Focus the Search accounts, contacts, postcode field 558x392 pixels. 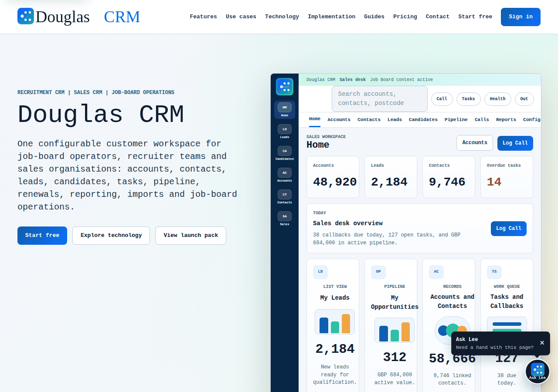[380, 99]
